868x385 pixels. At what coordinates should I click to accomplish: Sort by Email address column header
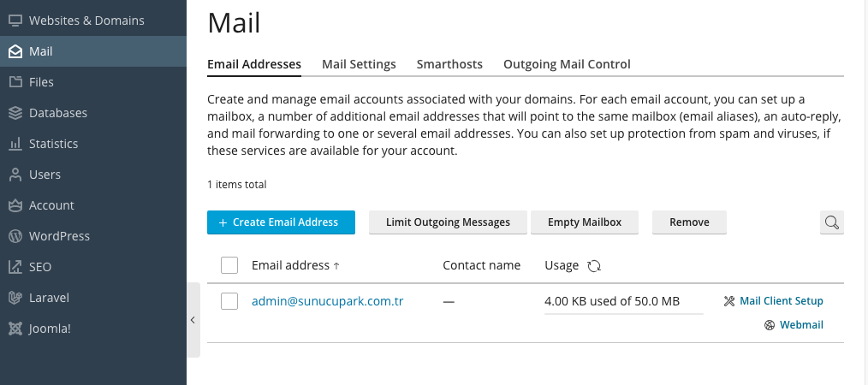pyautogui.click(x=290, y=265)
